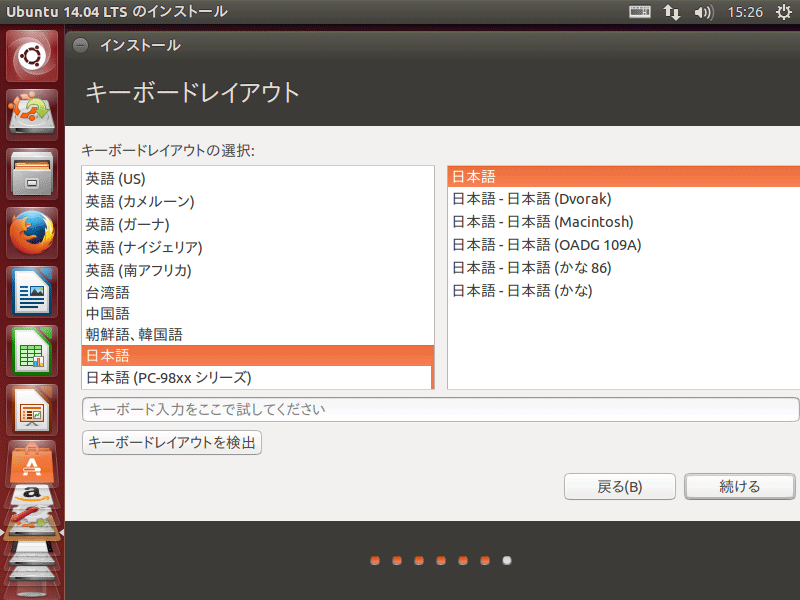Open LibreOffice Impress presentation icon
The width and height of the screenshot is (800, 600).
(x=32, y=410)
